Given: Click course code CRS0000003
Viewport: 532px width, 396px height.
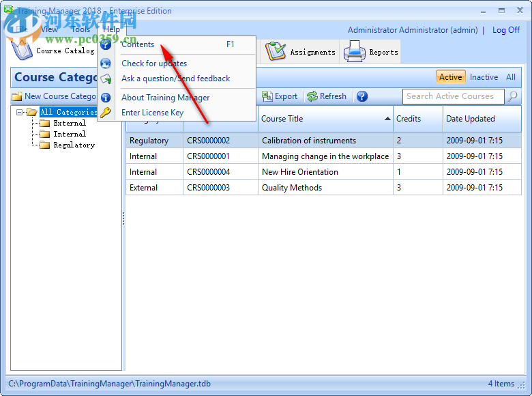Looking at the screenshot, I should [208, 188].
